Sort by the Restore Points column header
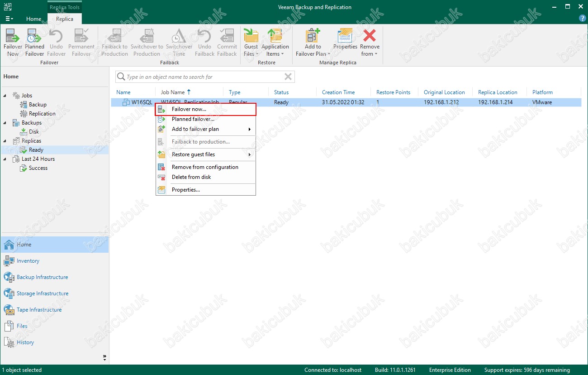Viewport: 588px width, 375px height. click(394, 92)
